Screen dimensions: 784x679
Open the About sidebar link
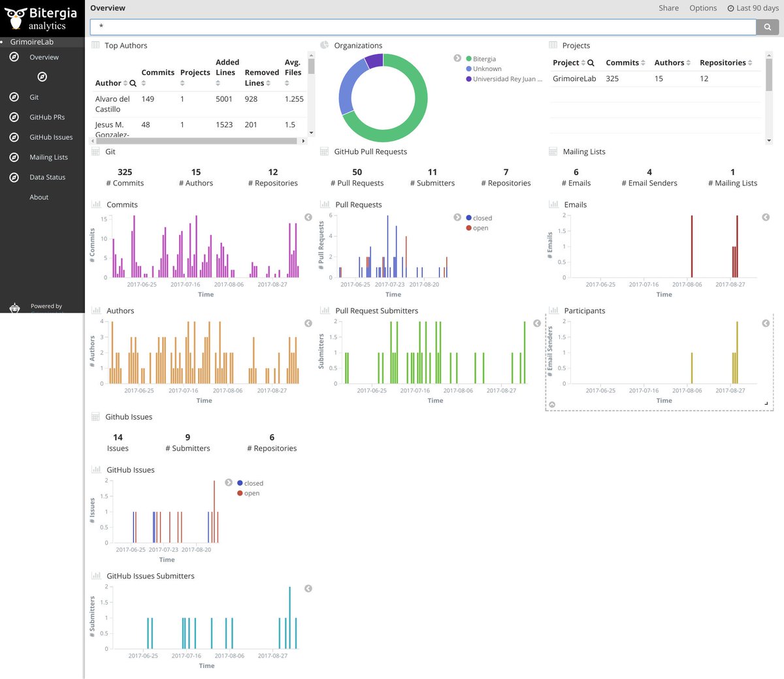pos(39,197)
